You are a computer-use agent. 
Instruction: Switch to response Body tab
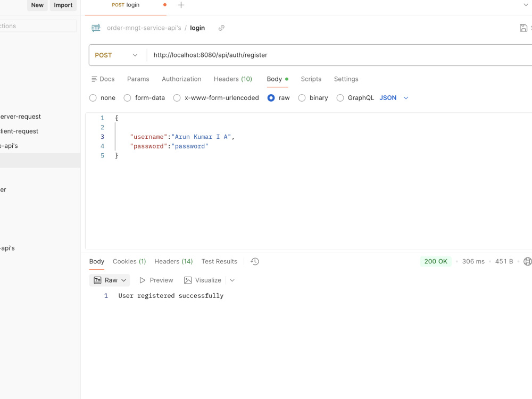click(x=97, y=262)
